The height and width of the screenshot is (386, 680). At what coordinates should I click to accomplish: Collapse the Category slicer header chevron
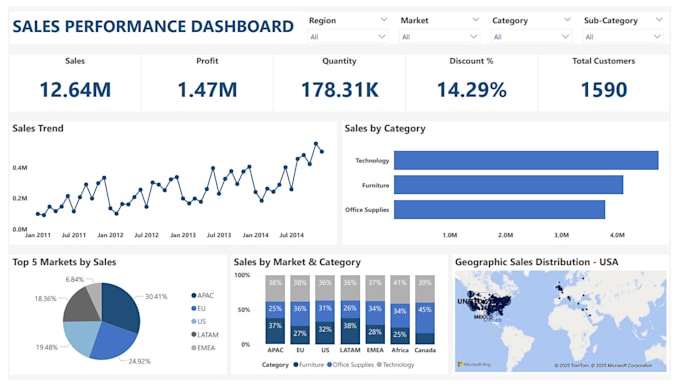click(567, 20)
